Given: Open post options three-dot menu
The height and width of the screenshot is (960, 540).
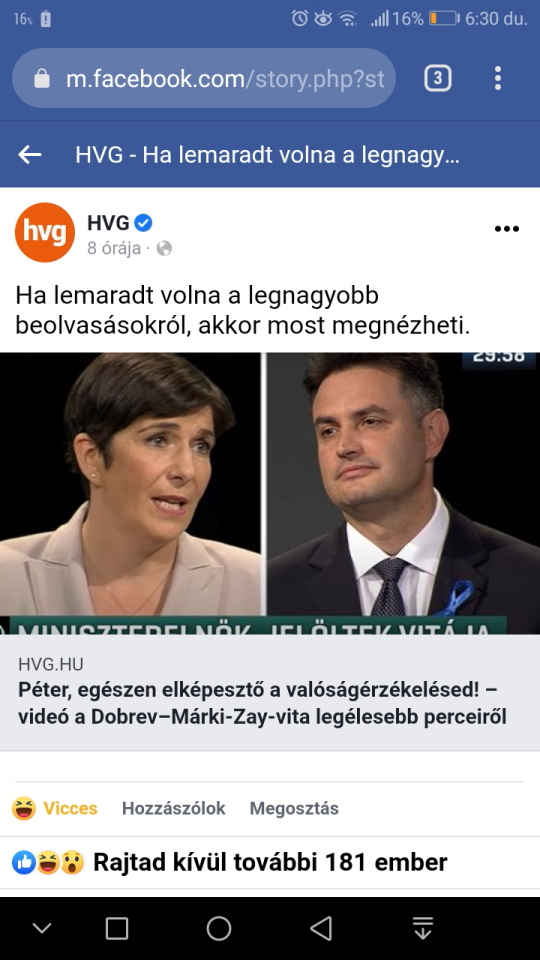Looking at the screenshot, I should point(506,229).
